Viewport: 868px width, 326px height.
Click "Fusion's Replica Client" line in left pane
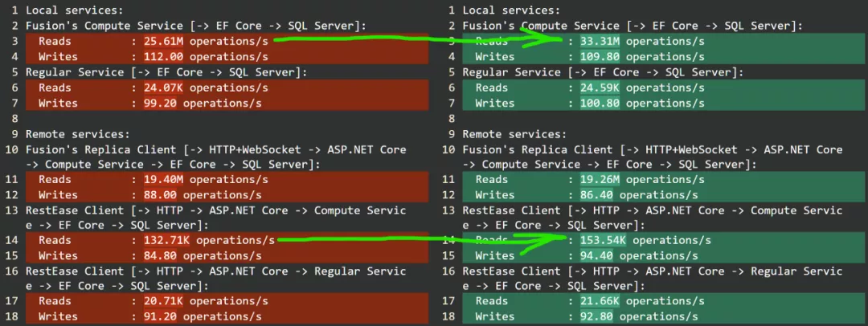[x=216, y=157]
